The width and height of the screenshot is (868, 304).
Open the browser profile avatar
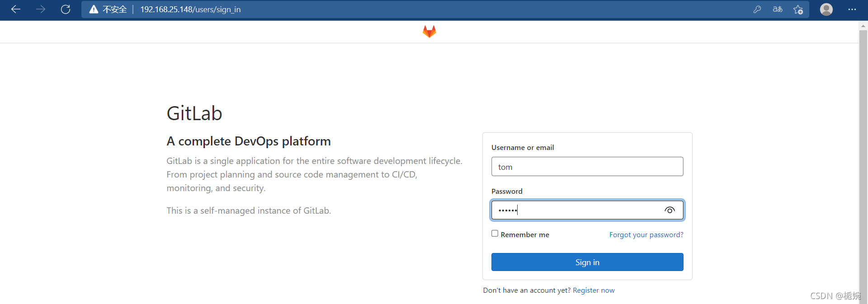(826, 9)
